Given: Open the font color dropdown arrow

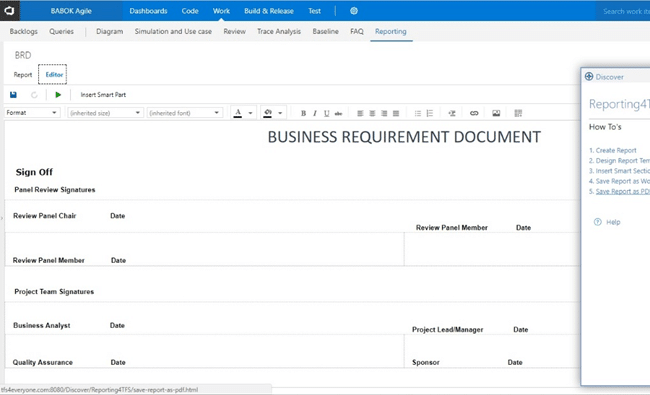Looking at the screenshot, I should [250, 113].
